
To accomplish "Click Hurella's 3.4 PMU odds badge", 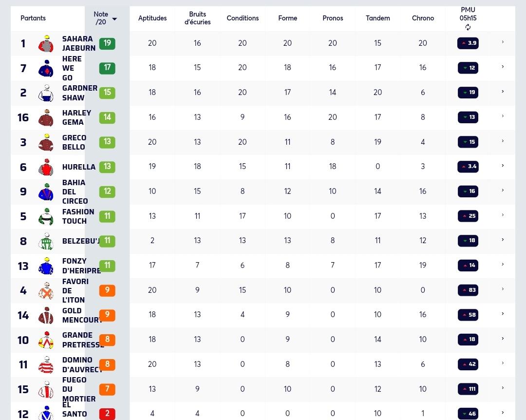I will (x=468, y=166).
